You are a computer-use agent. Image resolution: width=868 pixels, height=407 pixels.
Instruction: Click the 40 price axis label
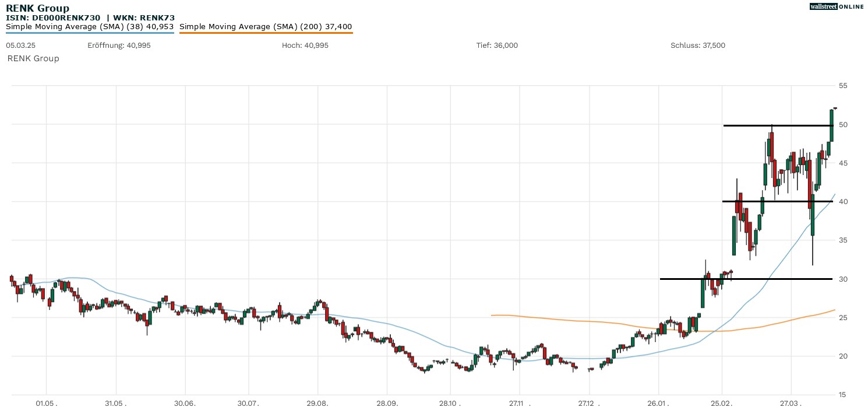click(843, 202)
